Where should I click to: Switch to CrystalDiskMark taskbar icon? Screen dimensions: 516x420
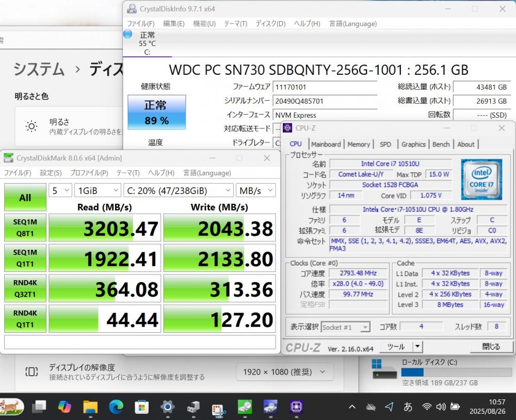coord(245,407)
